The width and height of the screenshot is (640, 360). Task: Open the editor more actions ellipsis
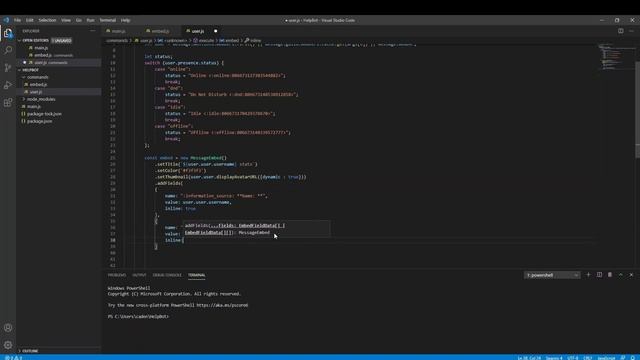[x=631, y=31]
